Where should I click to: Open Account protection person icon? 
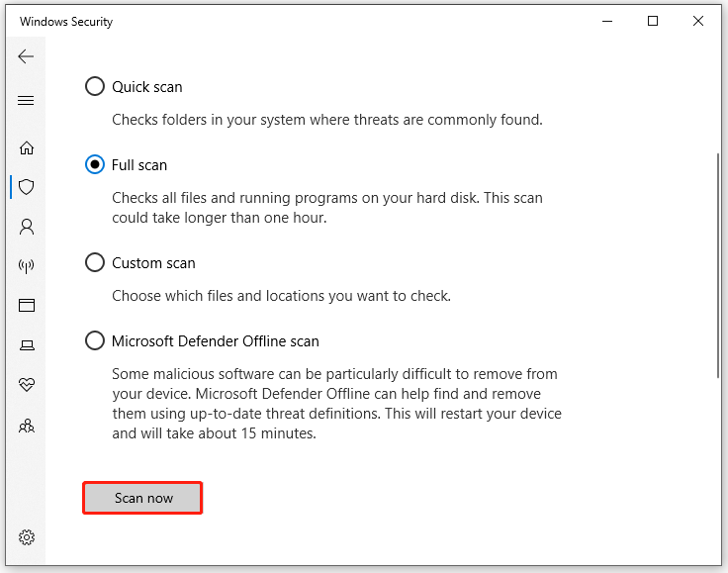[27, 227]
